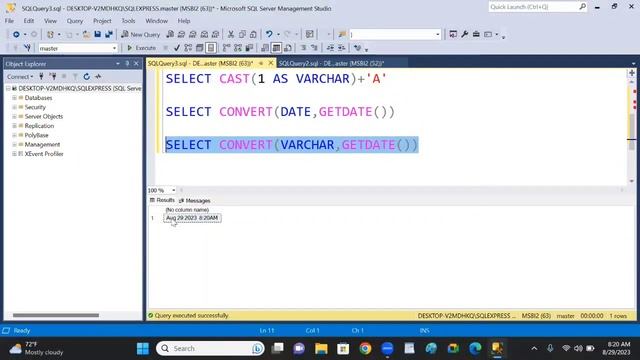Image resolution: width=640 pixels, height=360 pixels.
Task: Refresh the Object Explorer tree
Action: [87, 76]
